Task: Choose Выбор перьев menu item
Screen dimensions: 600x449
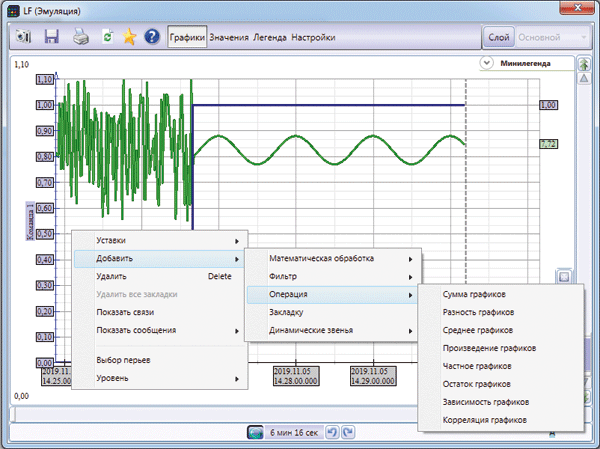Action: (x=160, y=360)
